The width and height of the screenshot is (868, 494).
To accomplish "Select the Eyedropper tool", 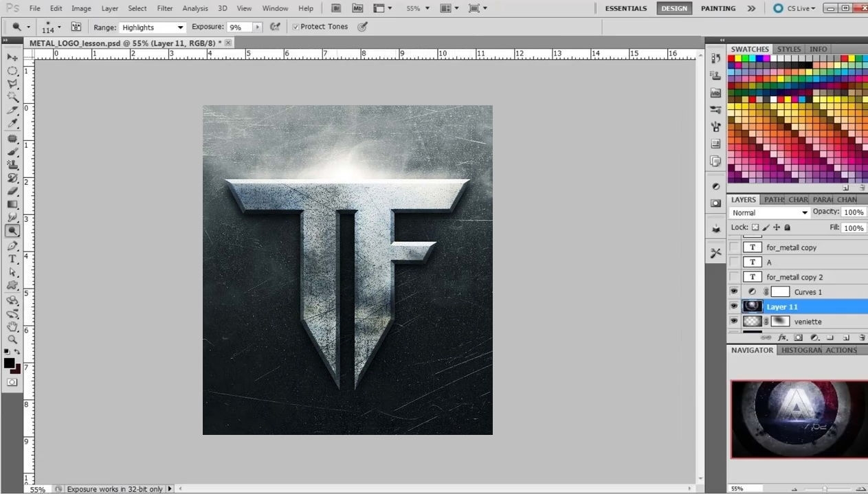I will pyautogui.click(x=12, y=124).
